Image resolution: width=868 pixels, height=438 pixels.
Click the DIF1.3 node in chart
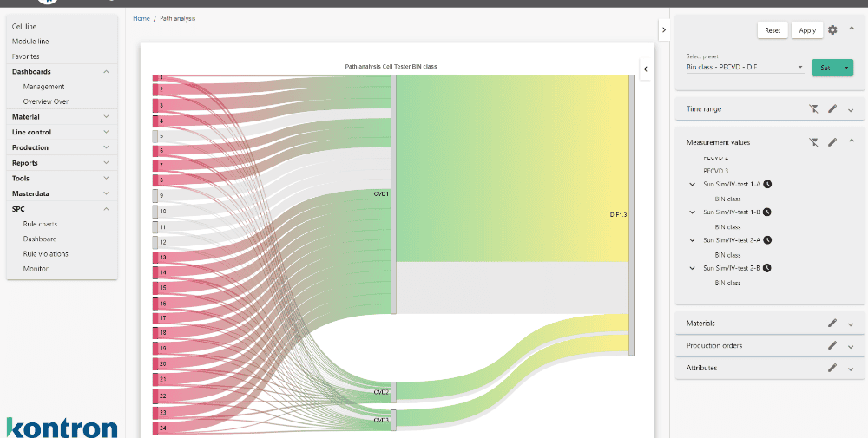(x=631, y=214)
